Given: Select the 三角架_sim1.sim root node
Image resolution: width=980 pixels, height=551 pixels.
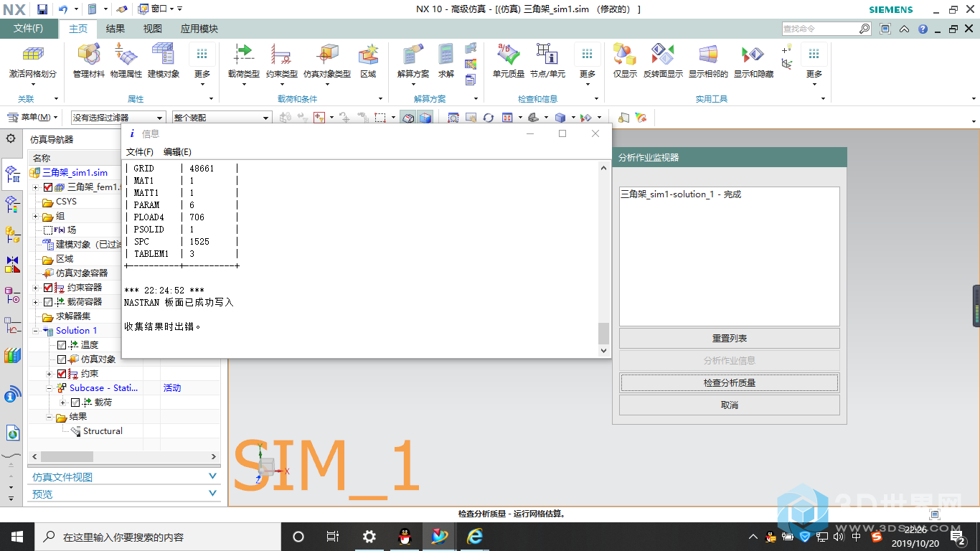Looking at the screenshot, I should click(x=75, y=173).
